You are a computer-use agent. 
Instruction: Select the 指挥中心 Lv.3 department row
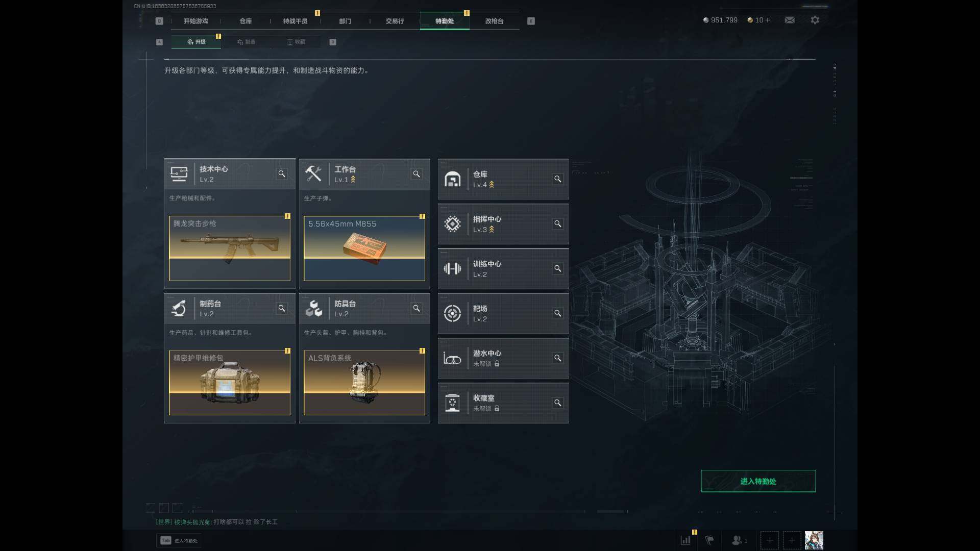point(503,224)
